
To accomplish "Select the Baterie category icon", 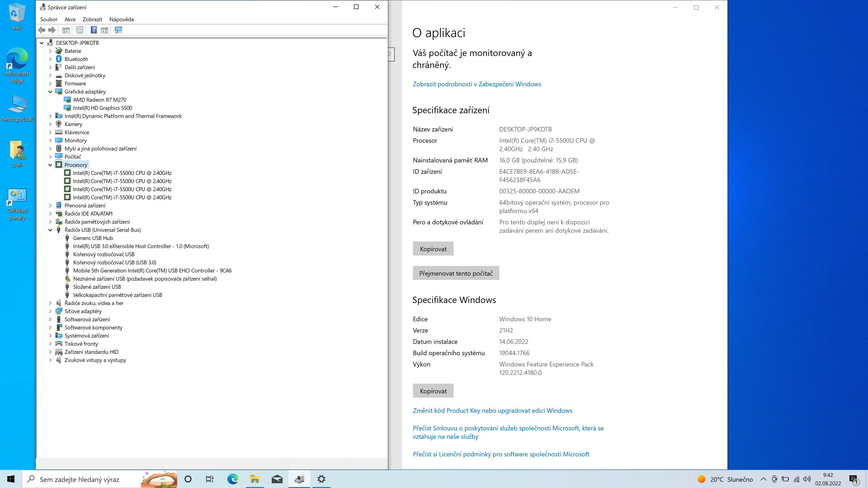I will [x=59, y=51].
